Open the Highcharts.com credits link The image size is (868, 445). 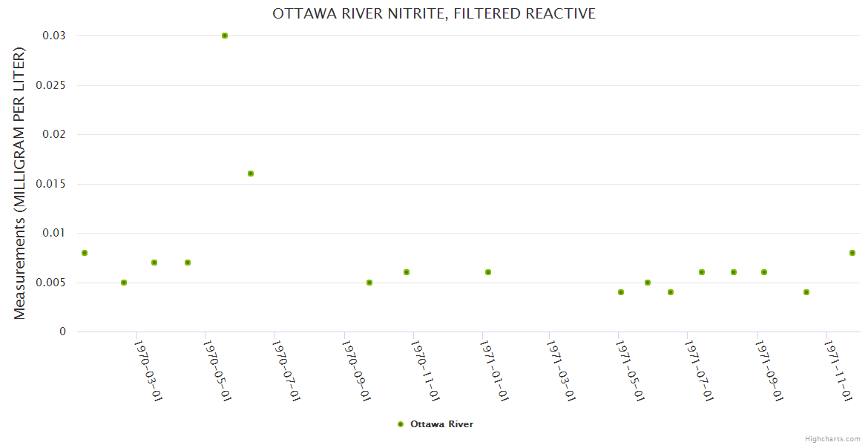tap(832, 439)
